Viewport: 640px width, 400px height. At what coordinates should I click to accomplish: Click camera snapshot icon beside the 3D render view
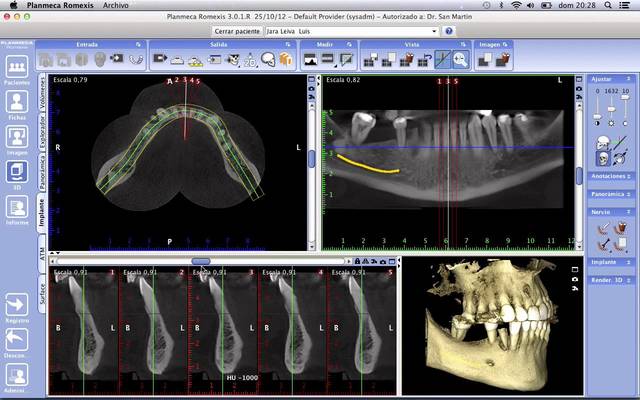(x=575, y=279)
